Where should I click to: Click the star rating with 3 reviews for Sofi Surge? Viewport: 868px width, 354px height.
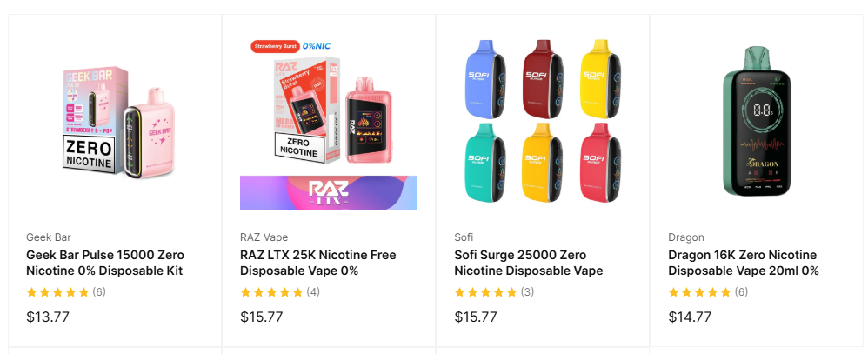pos(494,292)
